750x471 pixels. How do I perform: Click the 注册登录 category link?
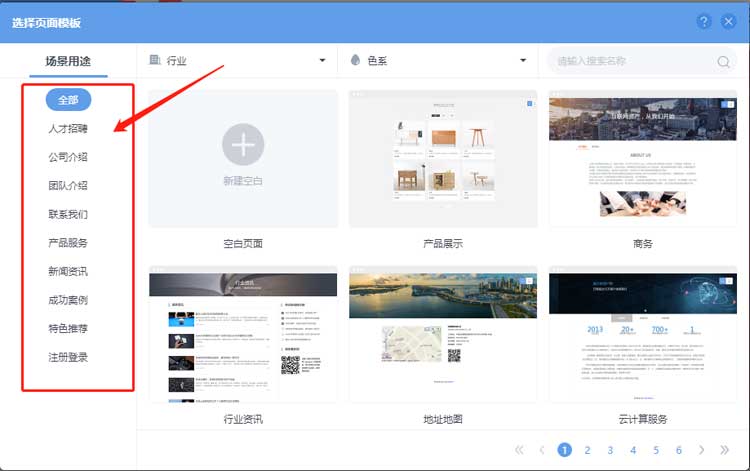pos(68,357)
